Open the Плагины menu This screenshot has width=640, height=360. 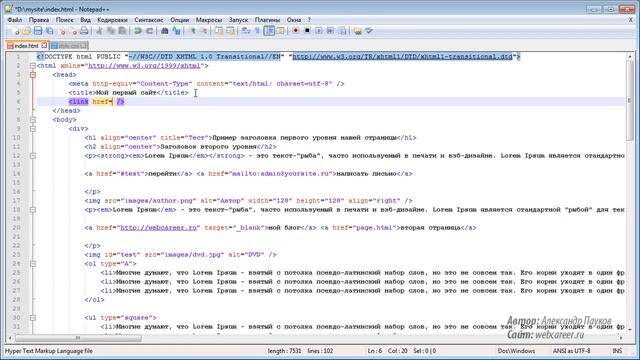267,20
